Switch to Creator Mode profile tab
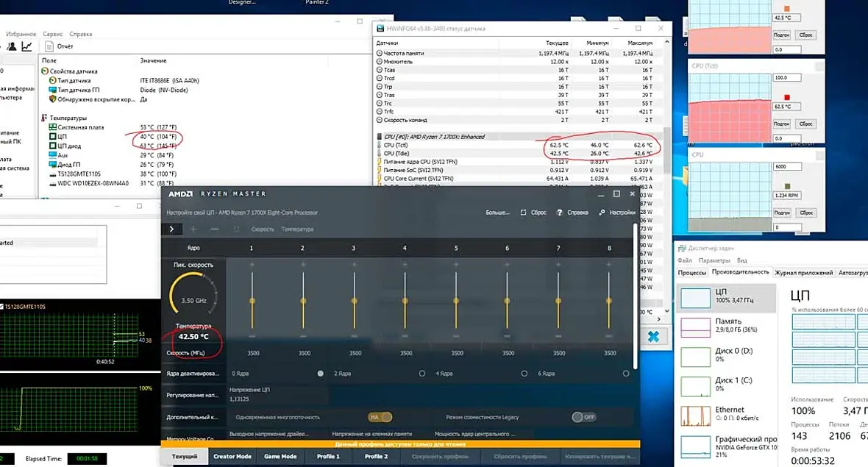868x467 pixels. (x=232, y=457)
